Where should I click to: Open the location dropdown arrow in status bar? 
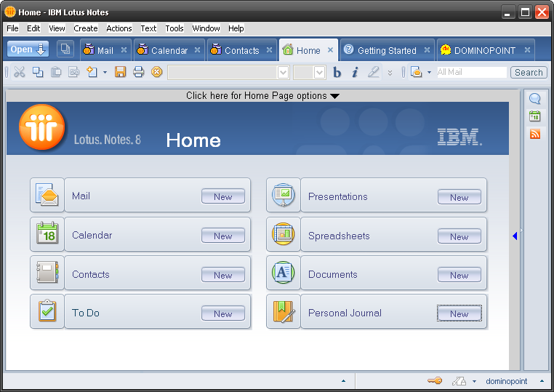tap(474, 381)
